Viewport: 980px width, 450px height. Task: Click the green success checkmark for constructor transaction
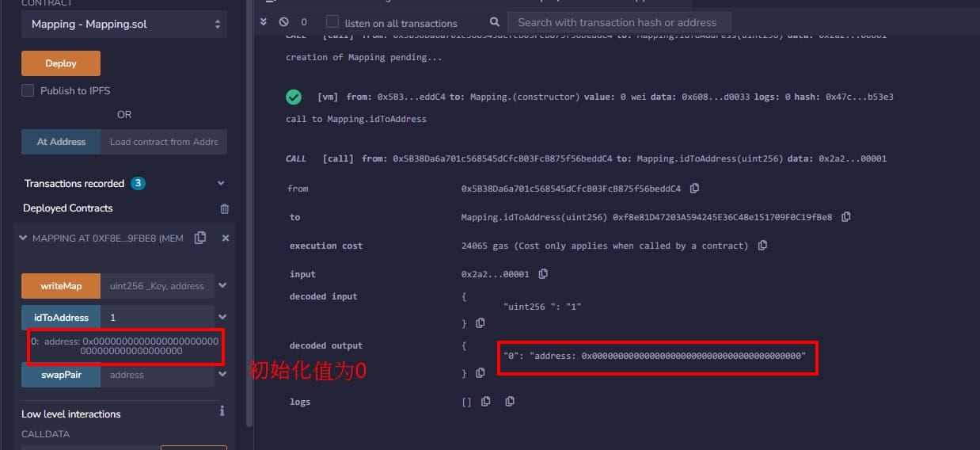click(294, 97)
